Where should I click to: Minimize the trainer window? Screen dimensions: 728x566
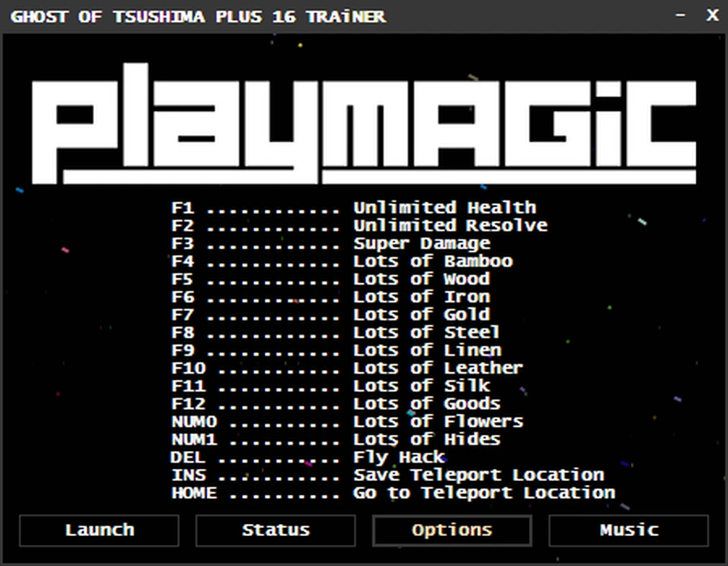click(x=680, y=15)
